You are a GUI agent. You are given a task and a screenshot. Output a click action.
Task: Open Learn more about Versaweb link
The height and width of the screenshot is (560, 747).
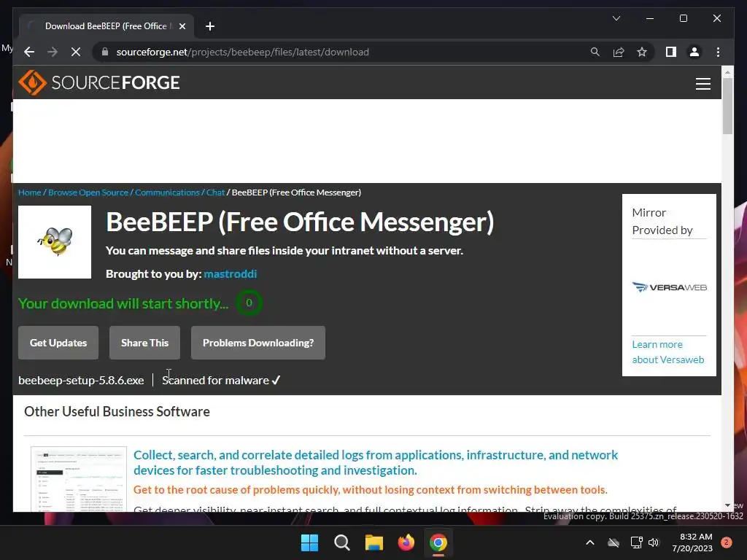point(668,352)
